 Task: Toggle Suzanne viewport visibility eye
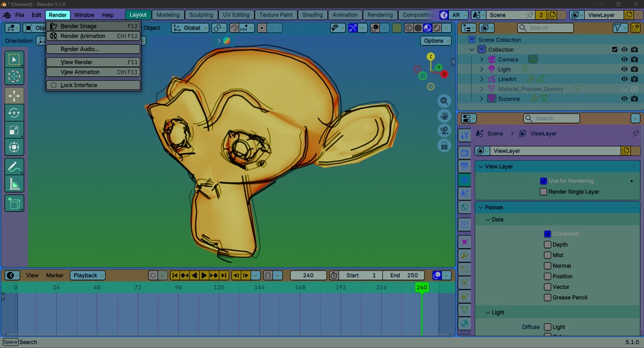[625, 99]
